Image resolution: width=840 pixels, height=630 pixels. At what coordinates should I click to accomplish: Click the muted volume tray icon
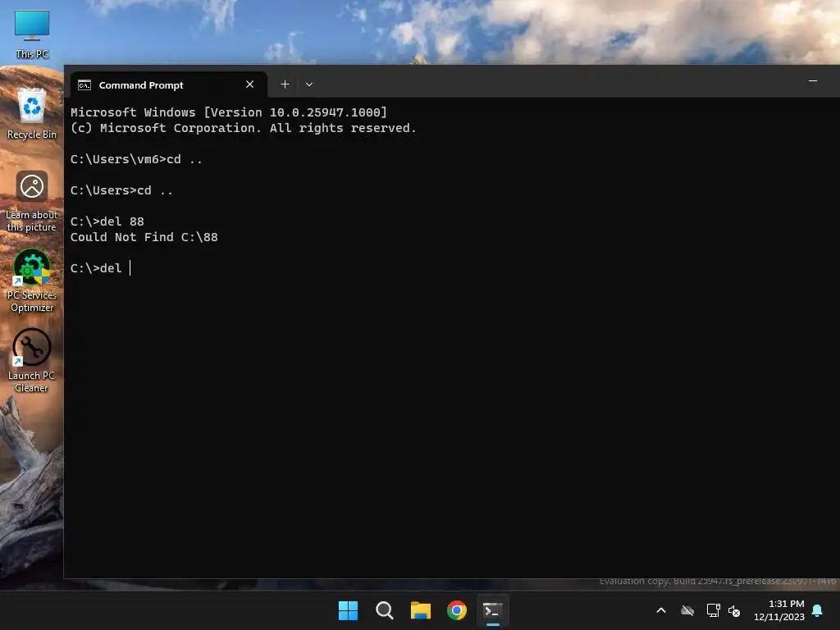(x=734, y=610)
